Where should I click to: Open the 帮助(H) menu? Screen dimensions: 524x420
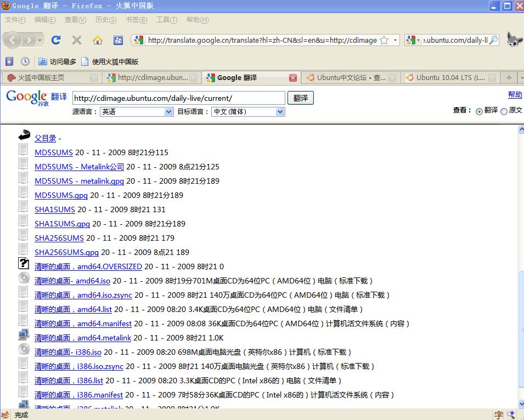pos(198,20)
